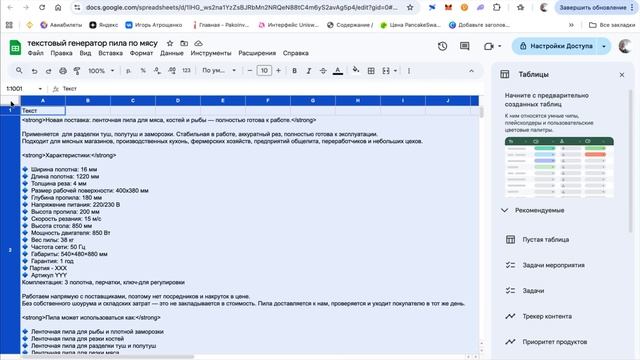This screenshot has height=360, width=640.
Task: Close the Таблицы side panel
Action: click(622, 75)
